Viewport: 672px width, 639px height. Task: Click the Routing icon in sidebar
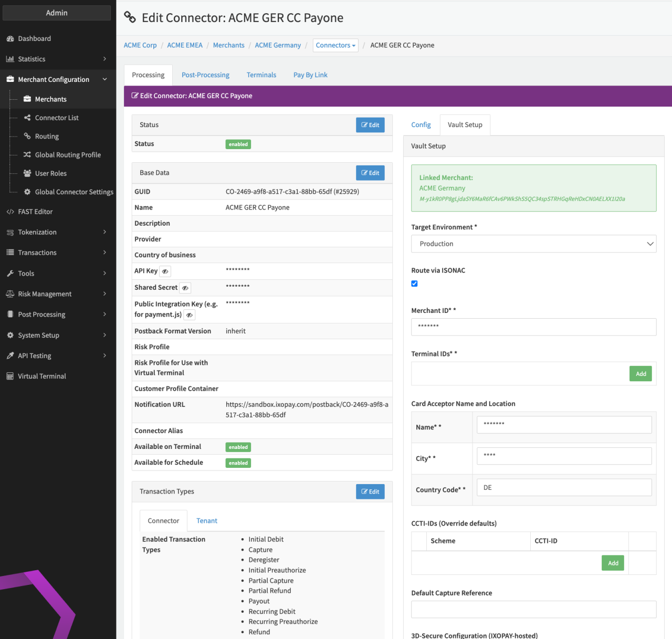[27, 136]
